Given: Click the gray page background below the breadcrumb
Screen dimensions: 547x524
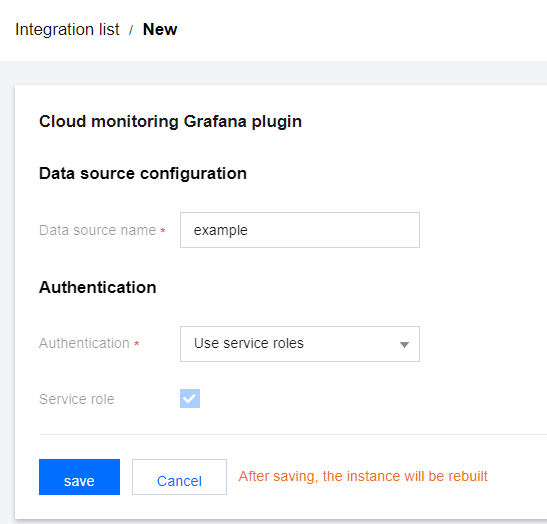Looking at the screenshot, I should (274, 73).
